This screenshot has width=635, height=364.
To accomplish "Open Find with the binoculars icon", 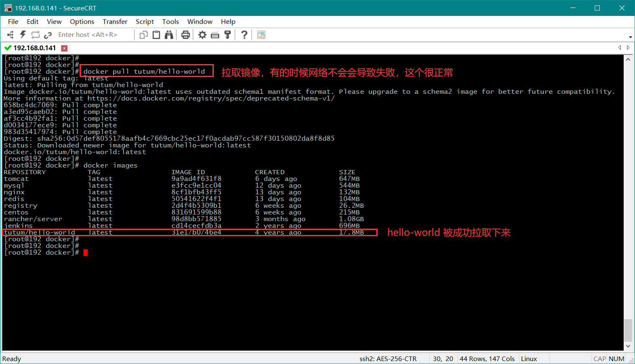I will [x=169, y=35].
